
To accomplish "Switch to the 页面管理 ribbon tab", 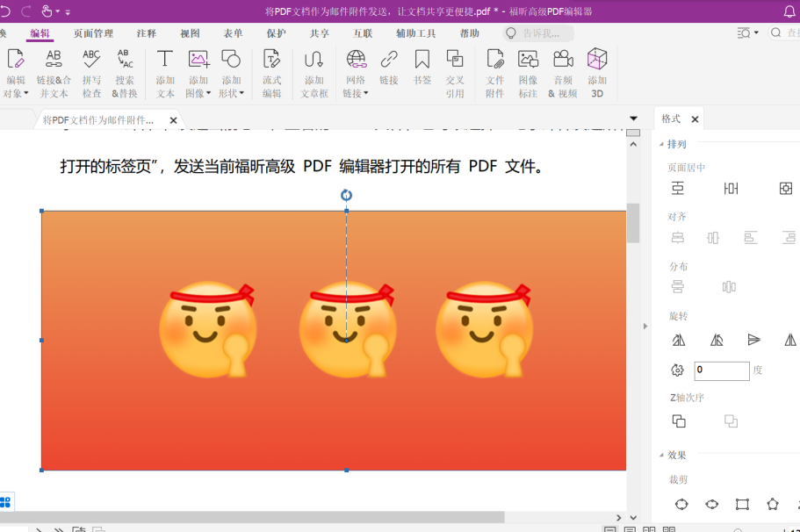I will pos(93,33).
